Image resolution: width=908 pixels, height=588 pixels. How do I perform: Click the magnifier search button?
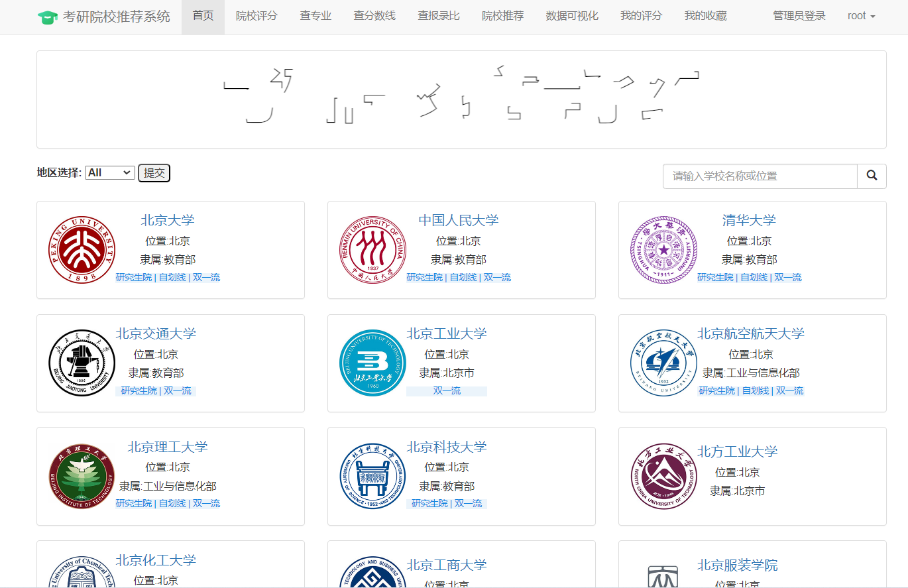[872, 176]
